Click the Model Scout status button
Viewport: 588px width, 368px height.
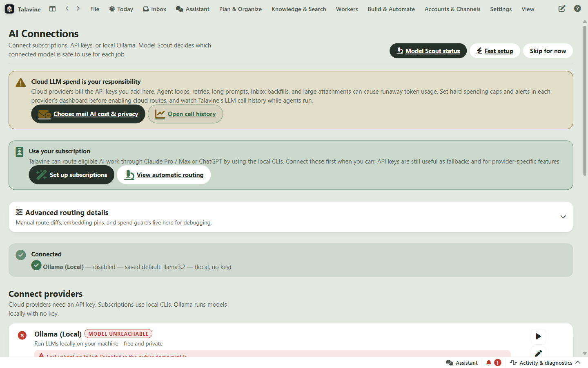(428, 51)
